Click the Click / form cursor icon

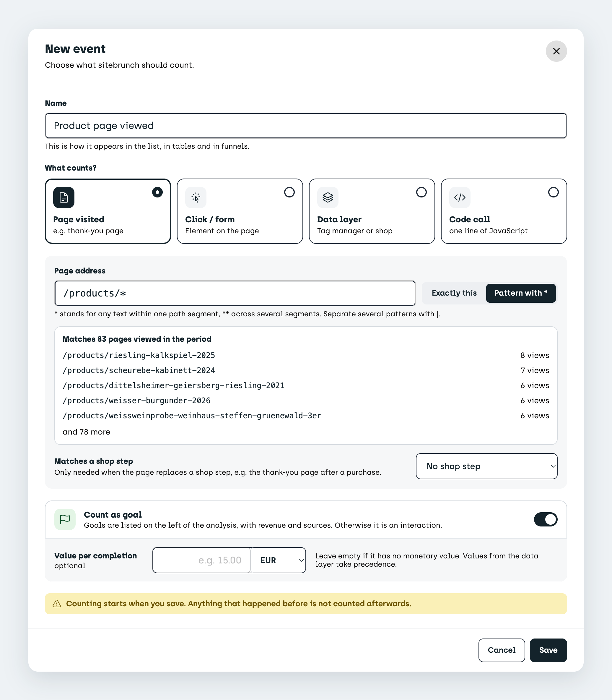(196, 197)
